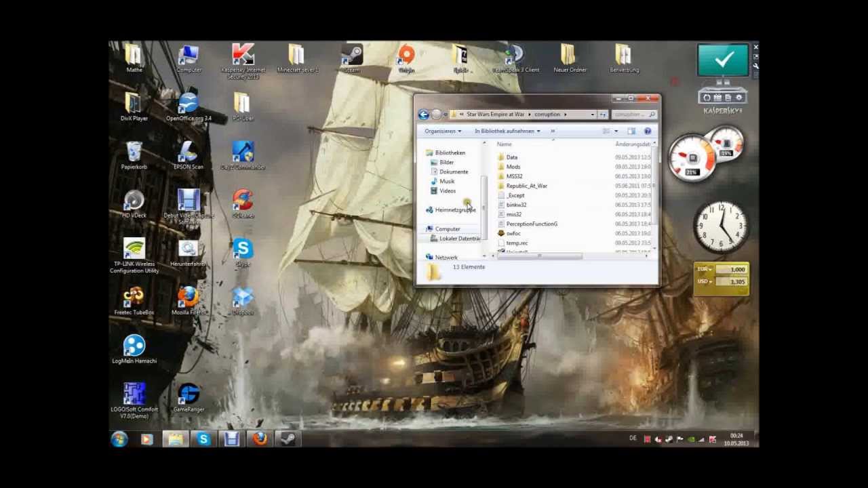Click the taskbar clock showing 00:24

click(736, 439)
